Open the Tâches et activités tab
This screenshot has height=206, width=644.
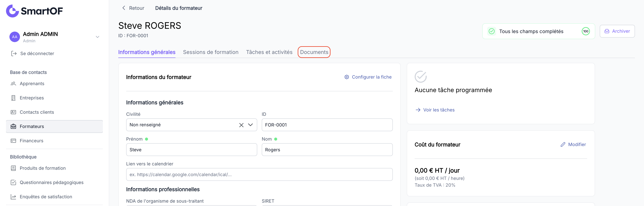[x=269, y=52]
